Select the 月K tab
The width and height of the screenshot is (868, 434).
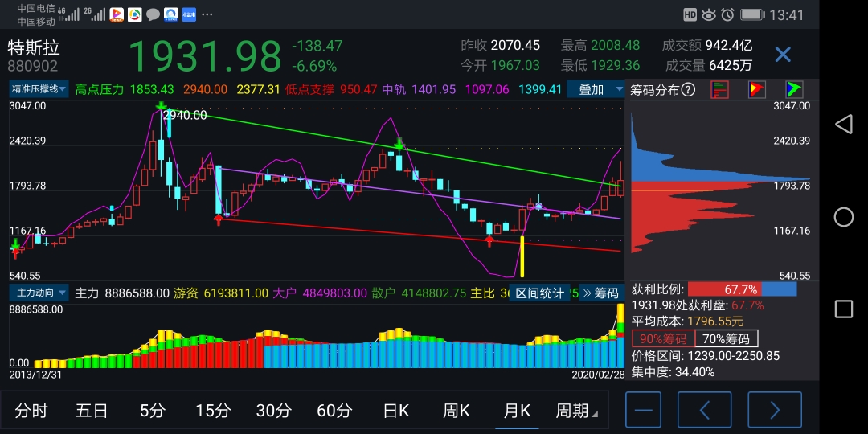point(517,411)
